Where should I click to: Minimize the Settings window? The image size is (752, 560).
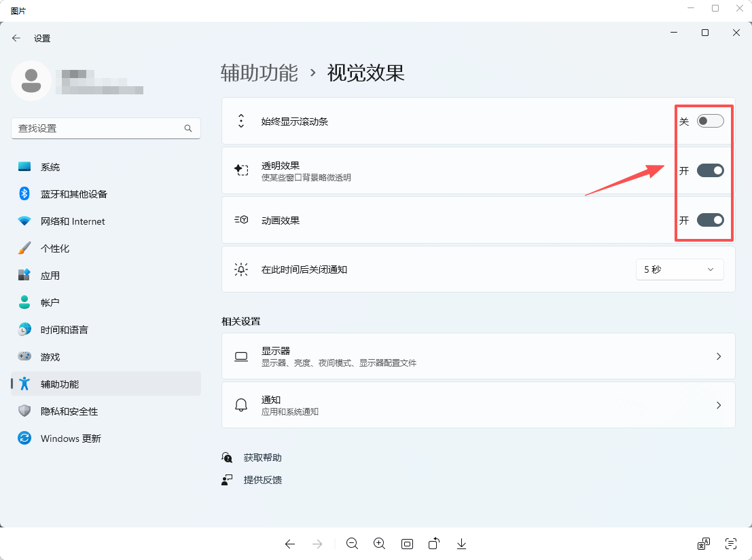pyautogui.click(x=674, y=33)
